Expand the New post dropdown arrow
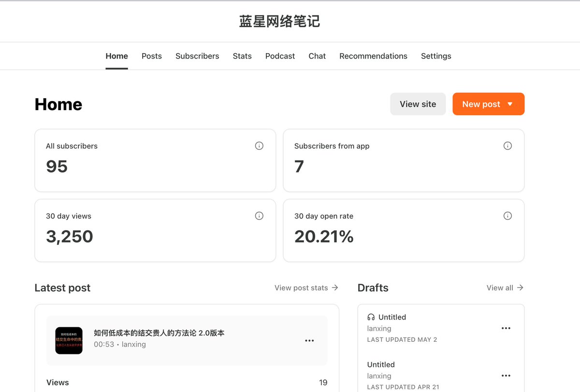 pos(510,104)
